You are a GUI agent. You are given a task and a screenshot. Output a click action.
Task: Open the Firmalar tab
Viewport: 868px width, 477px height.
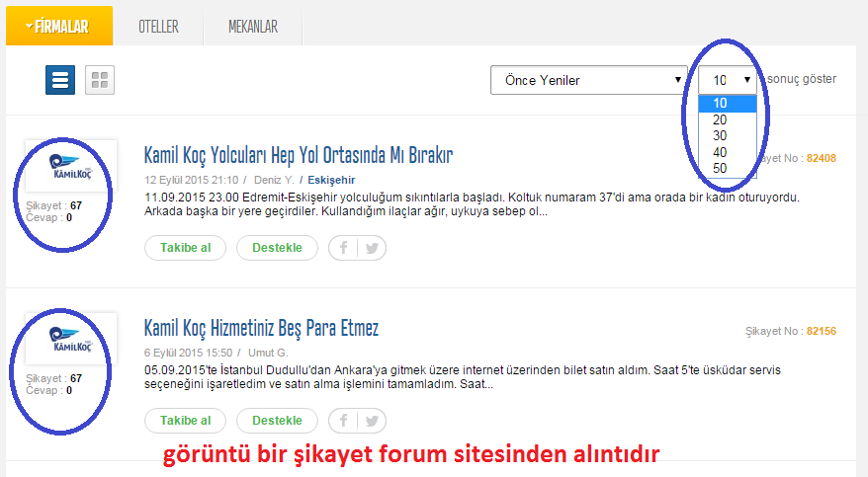(59, 26)
